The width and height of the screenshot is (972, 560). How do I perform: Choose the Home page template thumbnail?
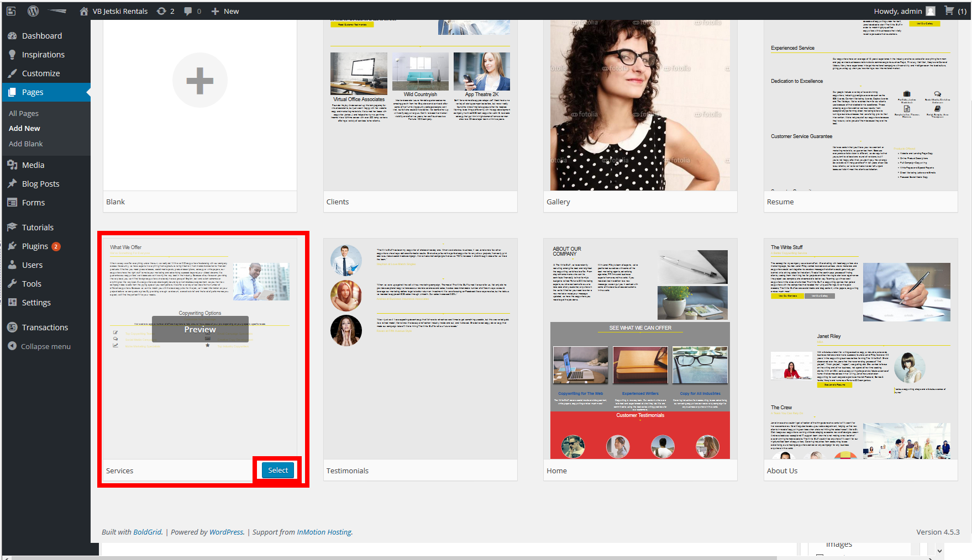pyautogui.click(x=640, y=348)
